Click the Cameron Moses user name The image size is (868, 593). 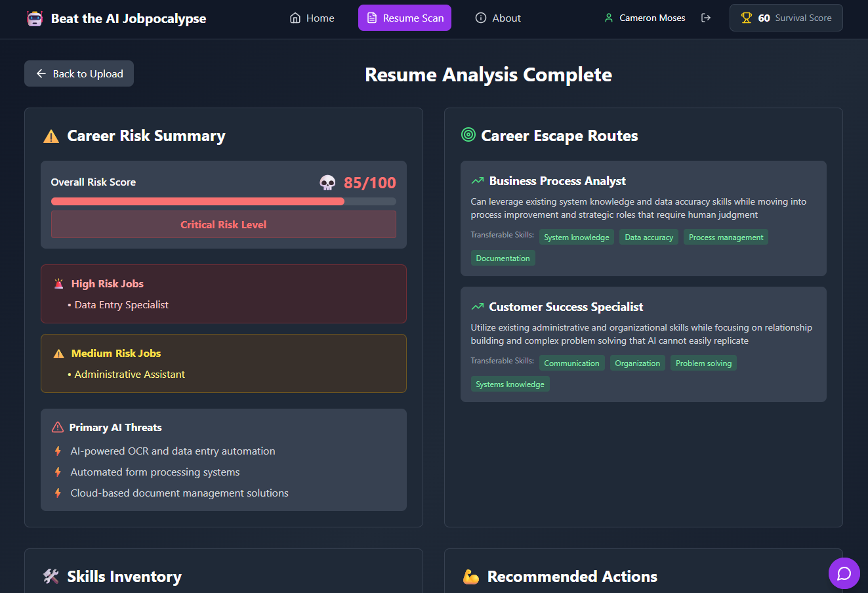point(652,18)
